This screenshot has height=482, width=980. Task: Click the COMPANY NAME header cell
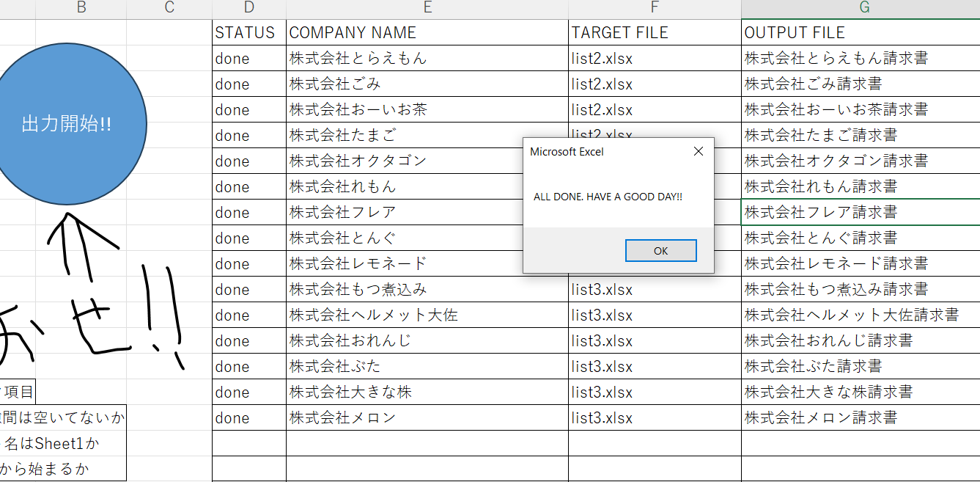(x=353, y=33)
